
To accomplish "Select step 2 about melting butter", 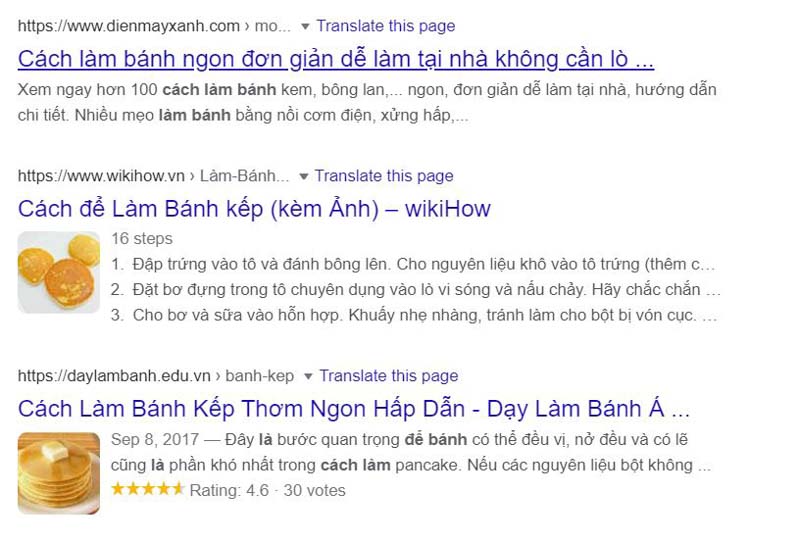I will [x=414, y=290].
